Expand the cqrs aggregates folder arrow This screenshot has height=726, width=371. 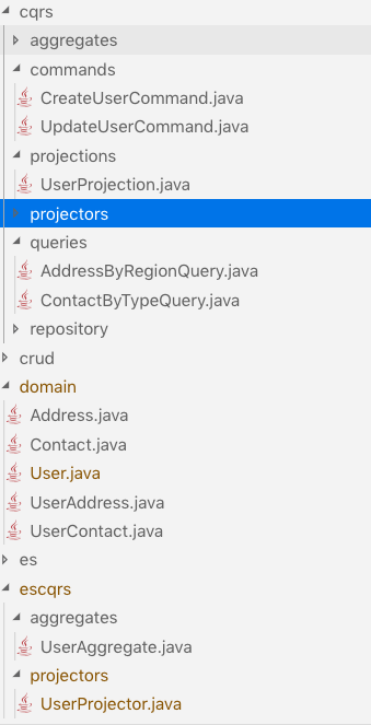16,40
